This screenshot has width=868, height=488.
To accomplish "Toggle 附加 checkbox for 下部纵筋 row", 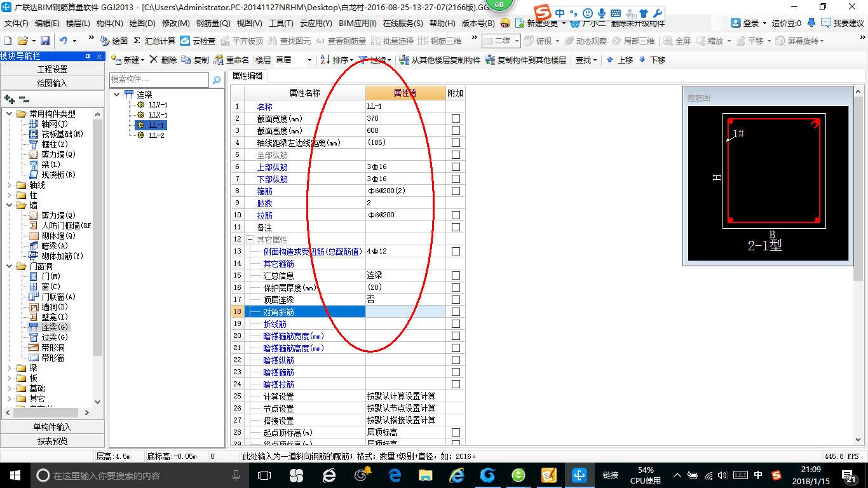I will pos(456,179).
